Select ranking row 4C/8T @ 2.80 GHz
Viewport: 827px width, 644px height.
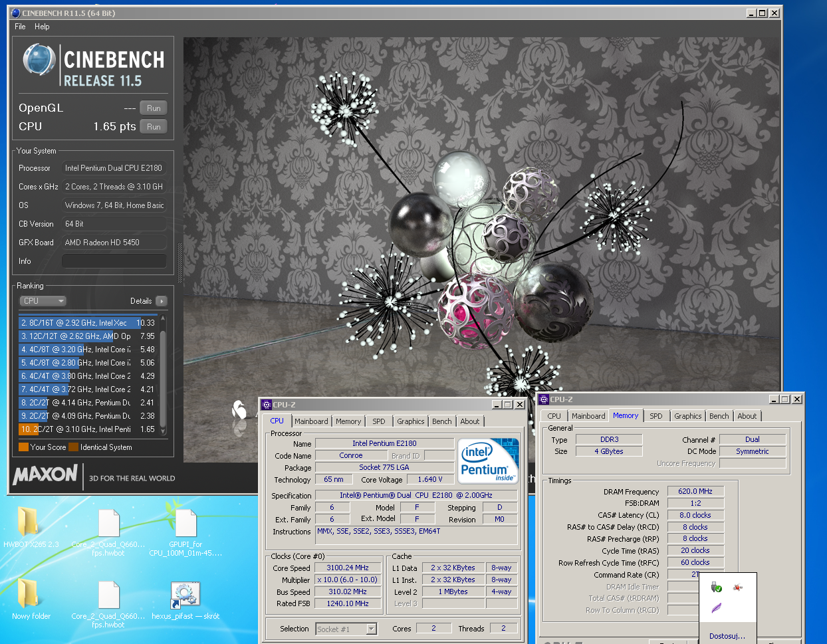coord(88,363)
